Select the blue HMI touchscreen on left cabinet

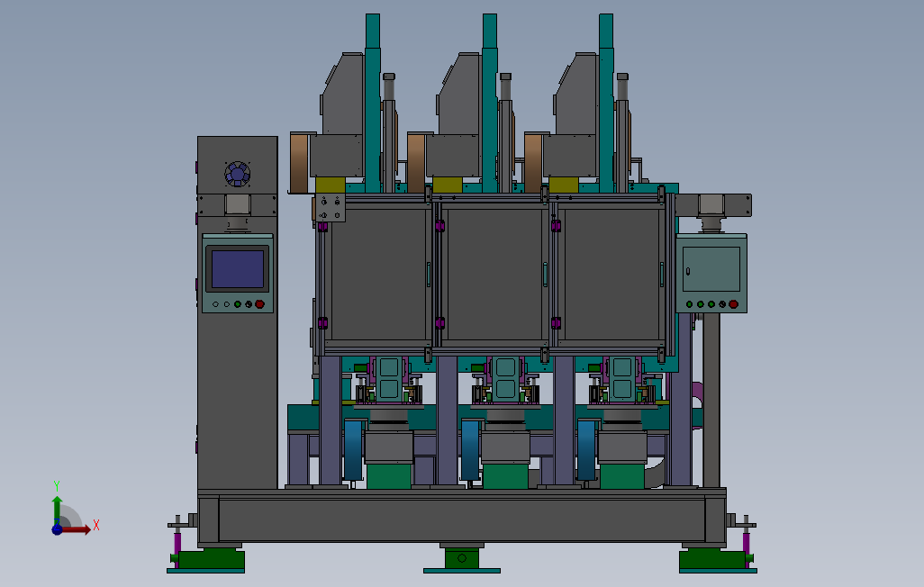tap(238, 269)
